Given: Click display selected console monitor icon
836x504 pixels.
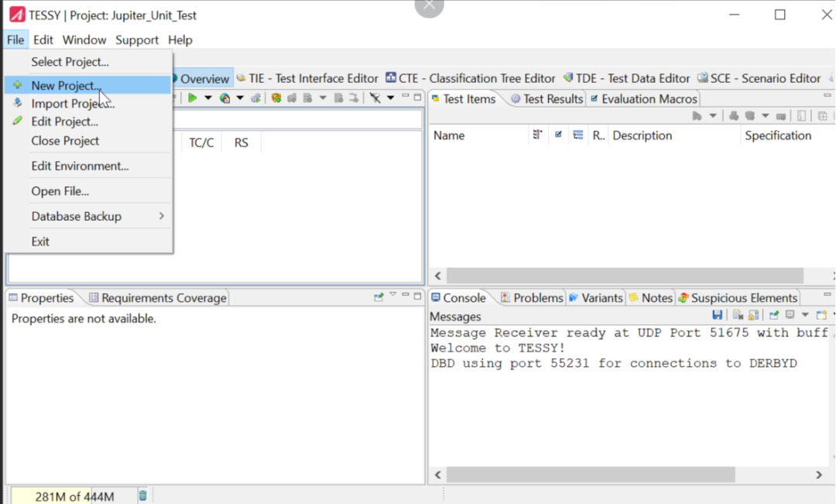Looking at the screenshot, I should pyautogui.click(x=790, y=315).
